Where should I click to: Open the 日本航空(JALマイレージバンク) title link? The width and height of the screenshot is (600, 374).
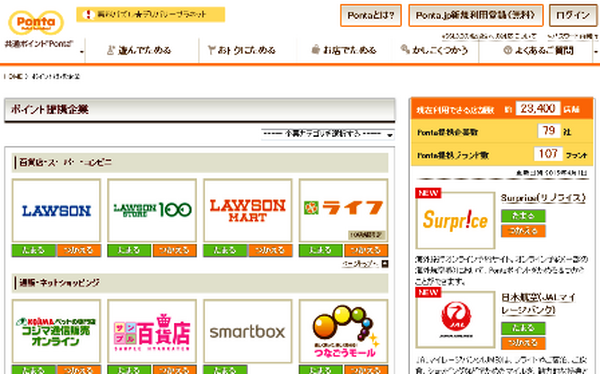click(539, 304)
